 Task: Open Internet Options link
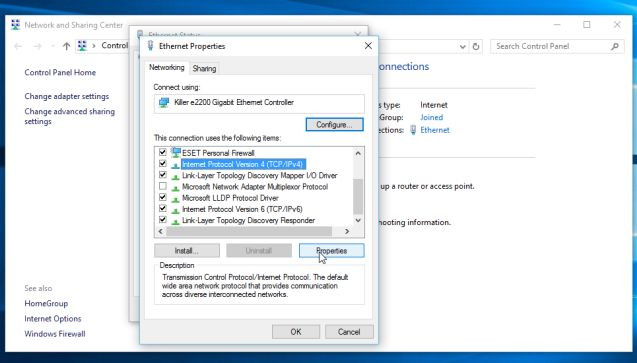(x=53, y=319)
